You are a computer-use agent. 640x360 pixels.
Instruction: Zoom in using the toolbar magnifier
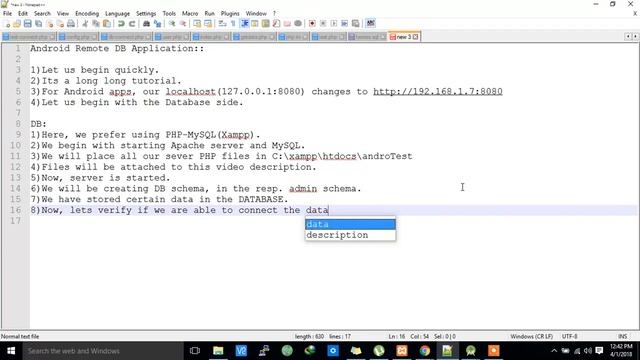(x=172, y=24)
